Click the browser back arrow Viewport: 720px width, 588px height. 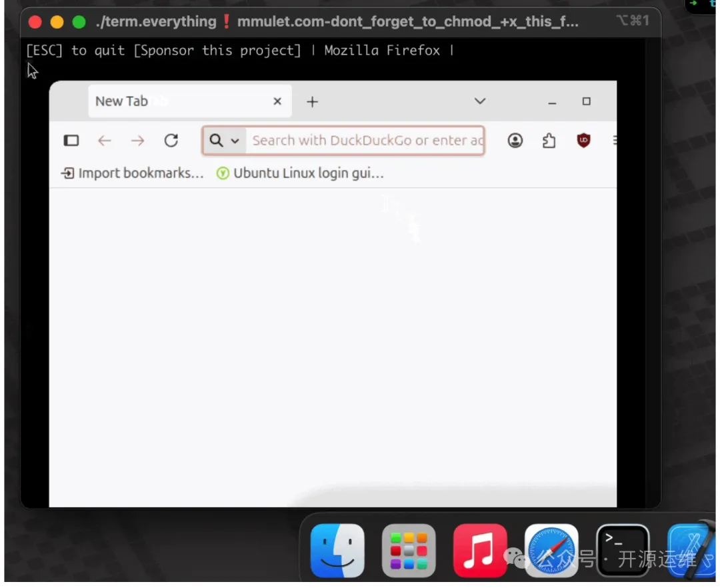[x=105, y=141]
